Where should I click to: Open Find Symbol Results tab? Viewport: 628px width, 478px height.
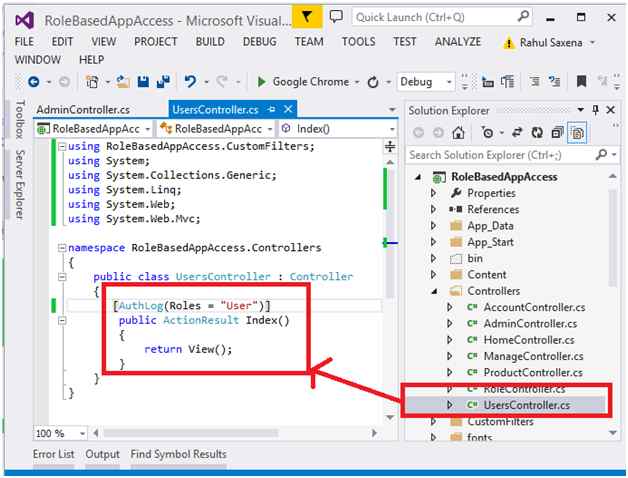pos(179,454)
